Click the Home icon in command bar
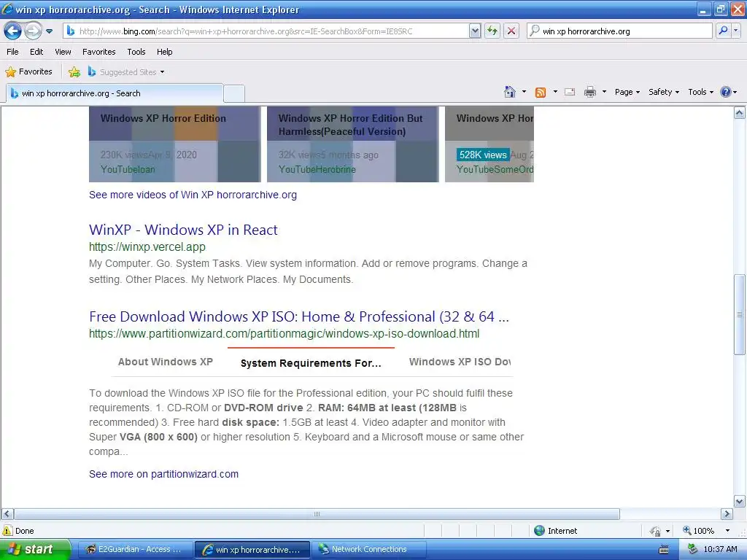The height and width of the screenshot is (560, 747). tap(510, 92)
